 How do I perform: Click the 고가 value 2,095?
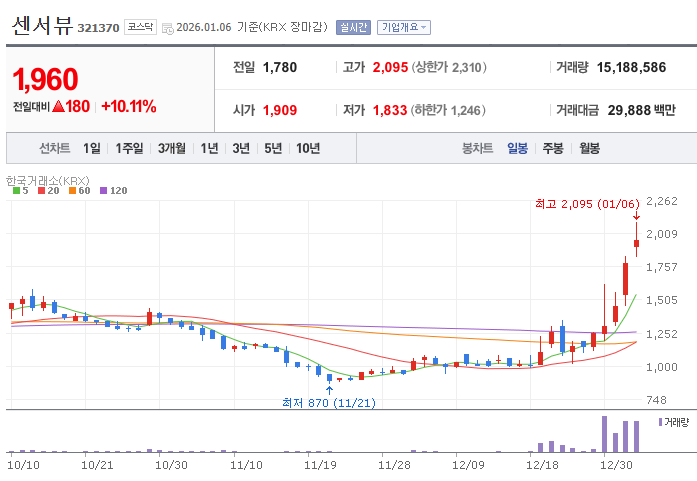tap(390, 68)
